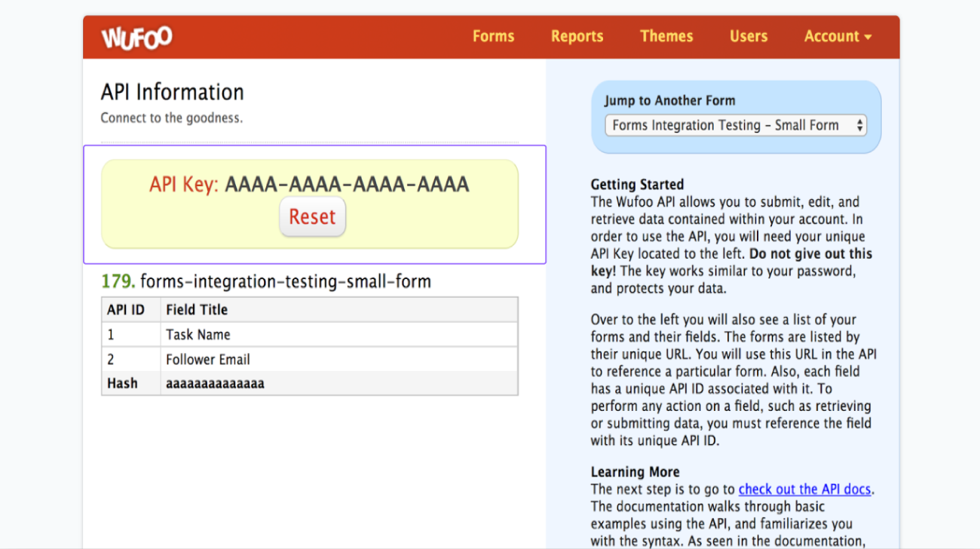The image size is (980, 549).
Task: Click the forms-integration-testing-small-form heading
Action: pos(286,282)
